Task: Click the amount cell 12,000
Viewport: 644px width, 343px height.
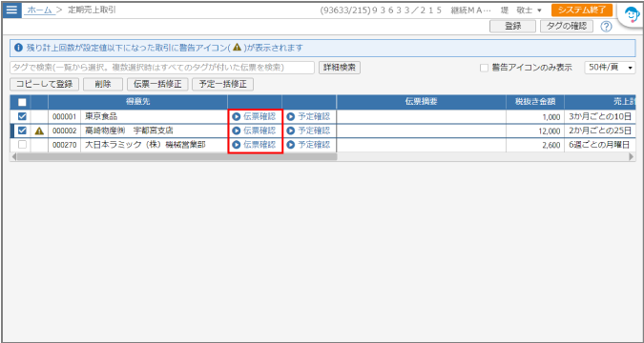Action: click(x=534, y=131)
